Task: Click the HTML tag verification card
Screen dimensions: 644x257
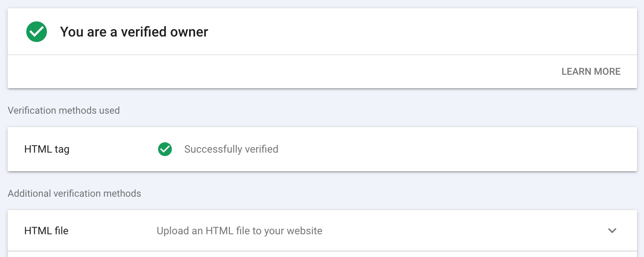Action: click(x=322, y=149)
